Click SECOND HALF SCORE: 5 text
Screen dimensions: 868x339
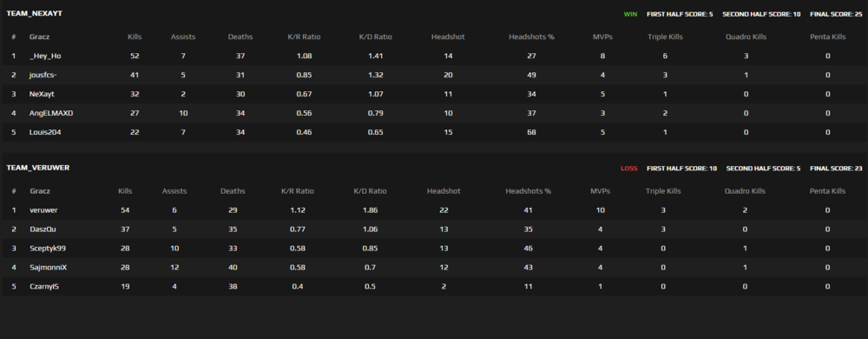(763, 168)
